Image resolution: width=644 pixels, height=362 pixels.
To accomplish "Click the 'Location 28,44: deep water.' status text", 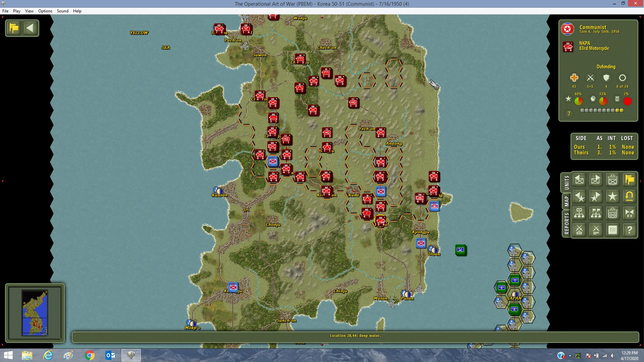I will tap(355, 336).
